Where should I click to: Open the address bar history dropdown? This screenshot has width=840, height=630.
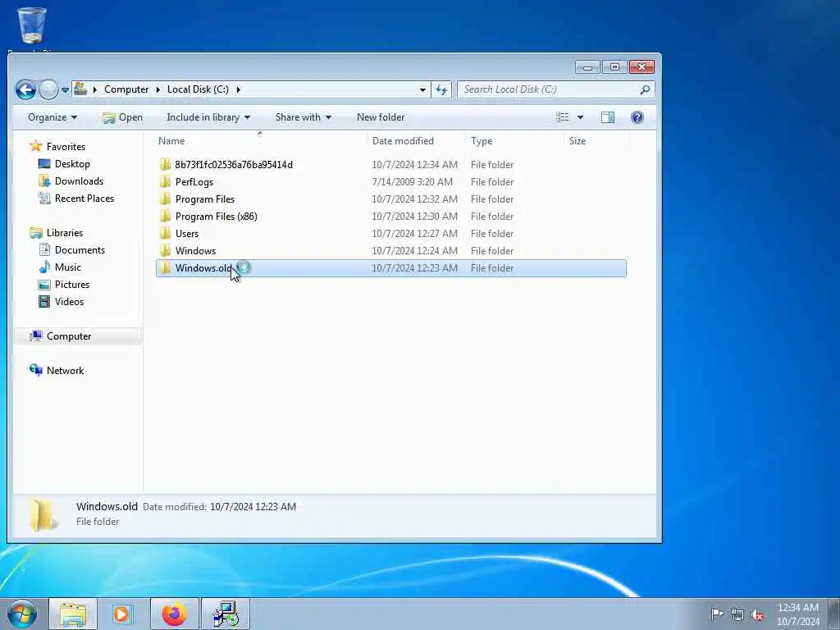point(422,89)
